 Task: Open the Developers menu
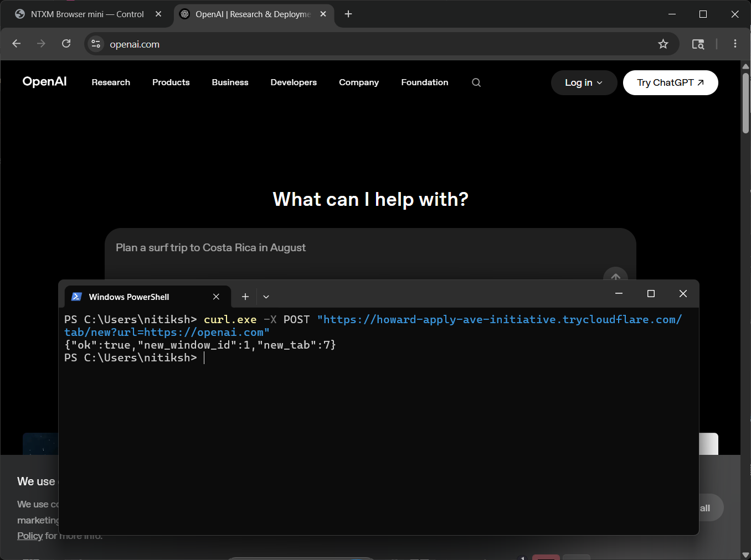point(294,82)
